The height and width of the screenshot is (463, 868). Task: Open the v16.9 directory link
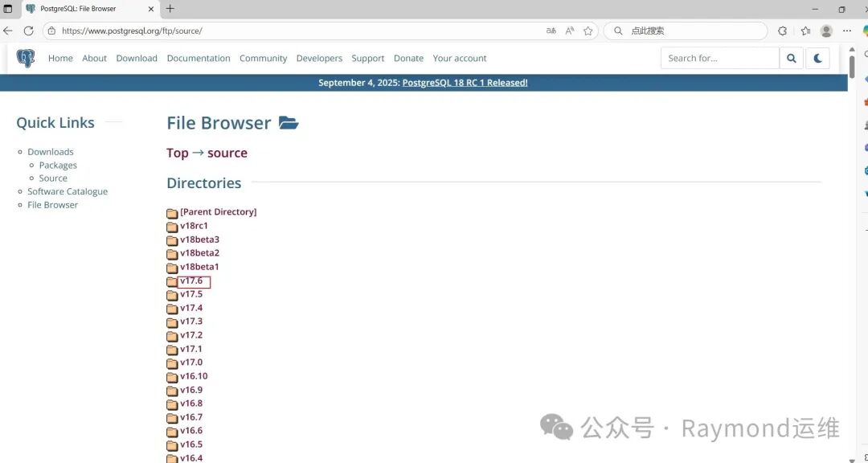[x=191, y=389]
